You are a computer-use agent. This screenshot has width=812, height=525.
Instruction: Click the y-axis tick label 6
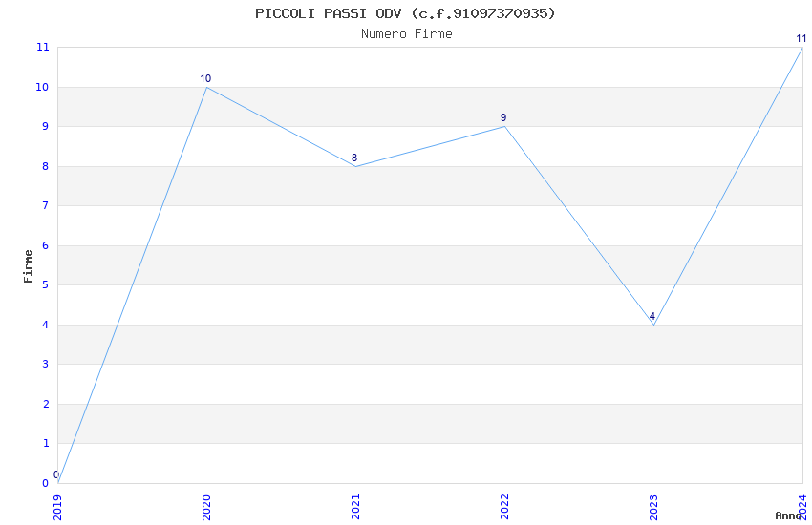pyautogui.click(x=44, y=245)
